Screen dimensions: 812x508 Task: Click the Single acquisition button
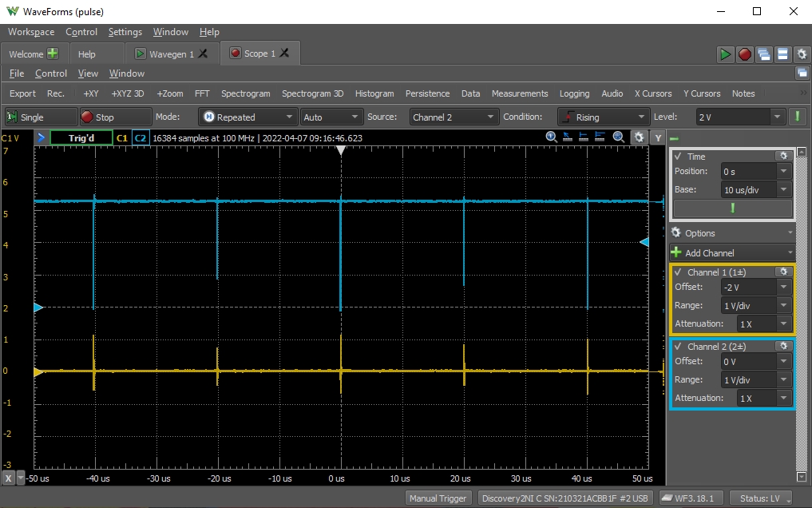click(40, 117)
